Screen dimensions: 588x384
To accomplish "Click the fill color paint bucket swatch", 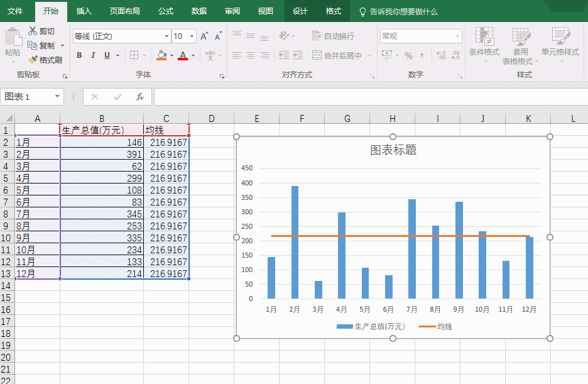I will 161,55.
